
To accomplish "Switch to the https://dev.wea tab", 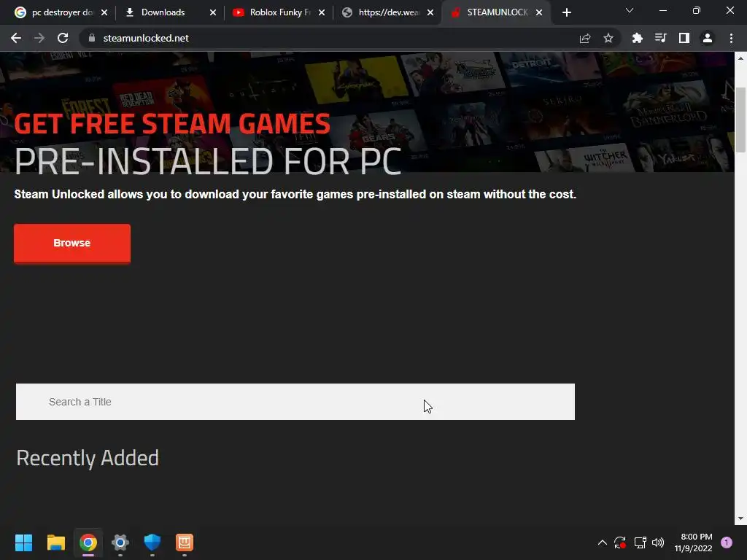I will [386, 12].
